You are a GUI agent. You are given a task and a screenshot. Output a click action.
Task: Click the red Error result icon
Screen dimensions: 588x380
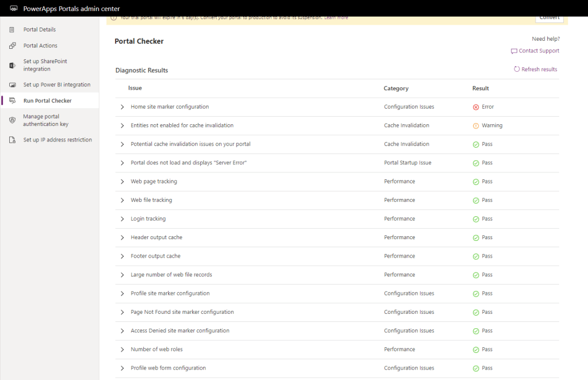pos(476,107)
